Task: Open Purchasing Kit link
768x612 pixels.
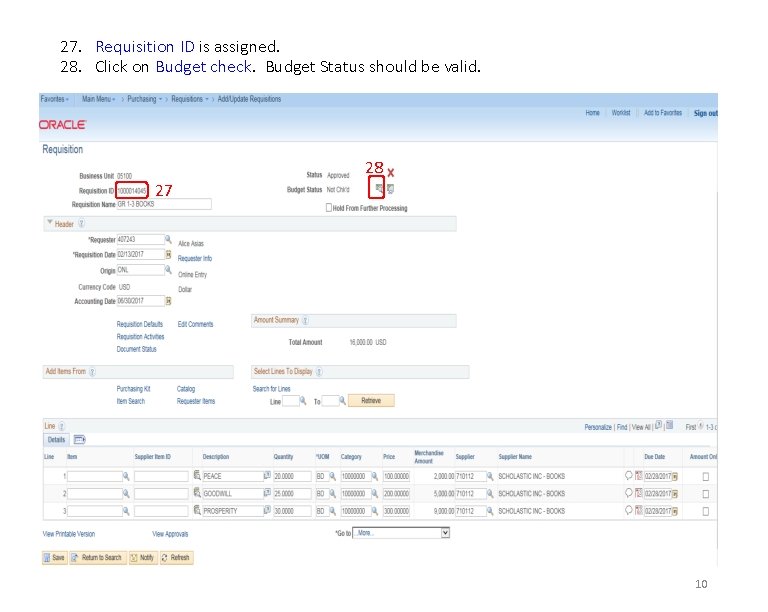Action: (133, 389)
